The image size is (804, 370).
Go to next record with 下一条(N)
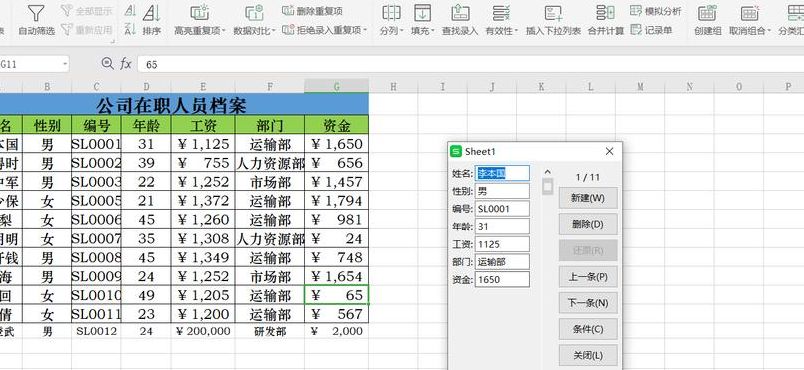(588, 303)
